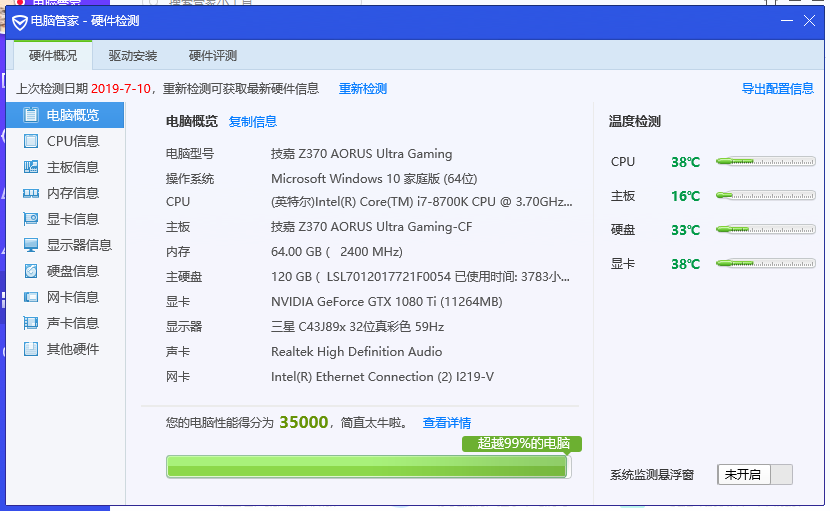Click the 技嘉 Z370 AORUS Ultra Gaming model text
The width and height of the screenshot is (830, 511).
362,154
